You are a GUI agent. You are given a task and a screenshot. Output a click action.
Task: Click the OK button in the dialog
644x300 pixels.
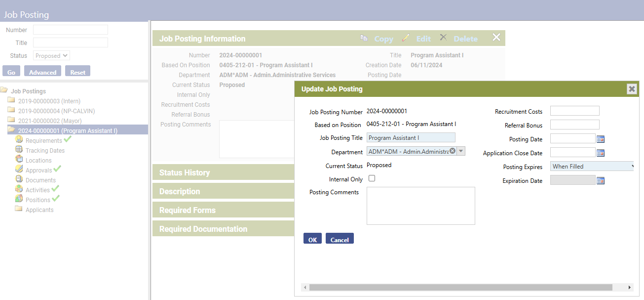click(312, 239)
